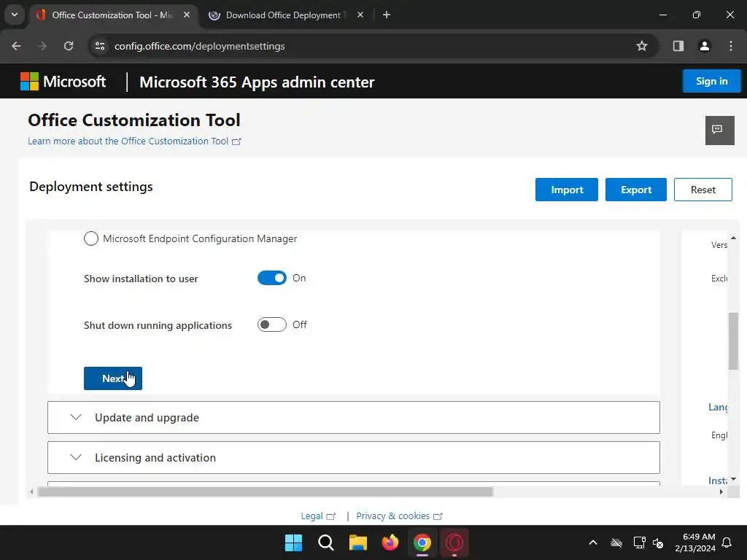The image size is (747, 560).
Task: Click the browser back arrow
Action: coord(16,46)
